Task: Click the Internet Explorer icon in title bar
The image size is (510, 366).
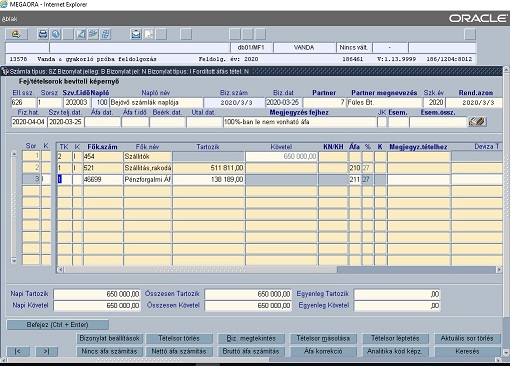Action: 4,4
